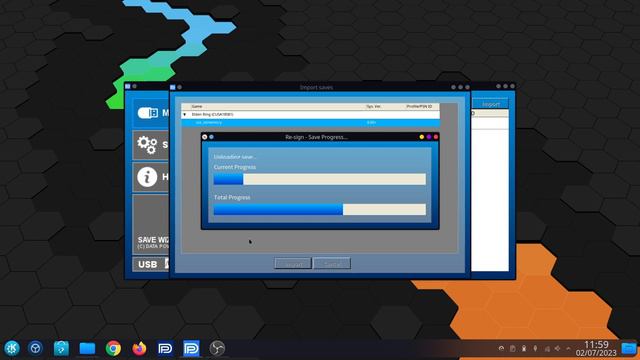Click the Current Progress bar

point(320,179)
